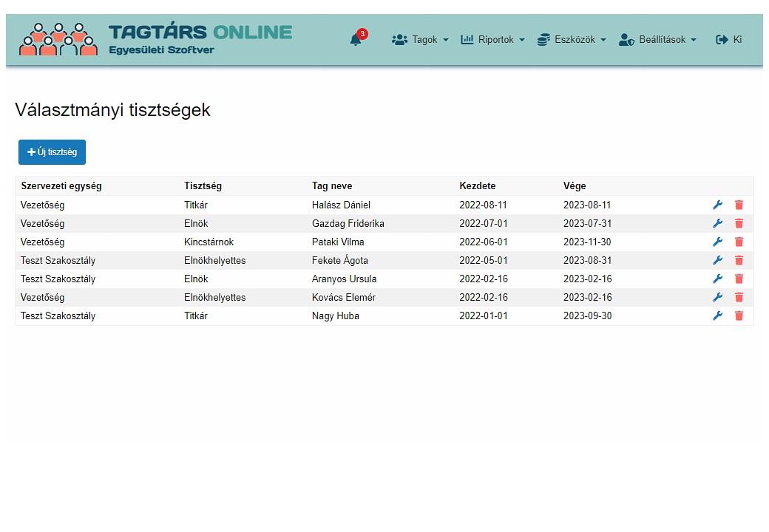
Task: Open the Riportok dropdown menu
Action: pyautogui.click(x=493, y=40)
